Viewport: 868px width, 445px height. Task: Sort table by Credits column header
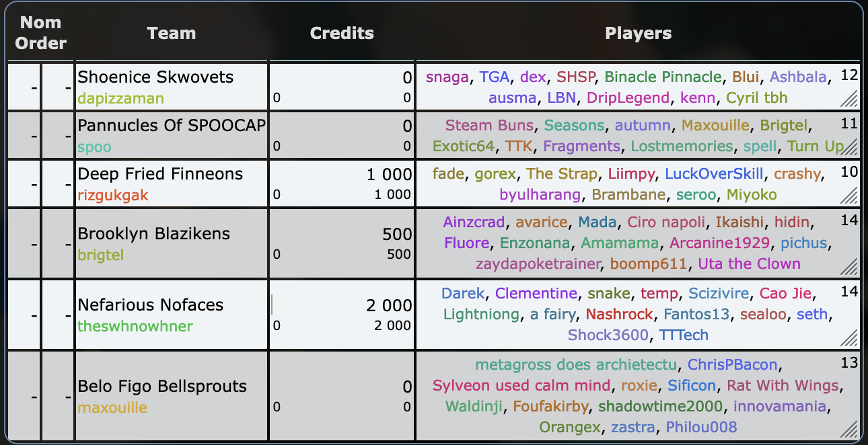[x=342, y=33]
